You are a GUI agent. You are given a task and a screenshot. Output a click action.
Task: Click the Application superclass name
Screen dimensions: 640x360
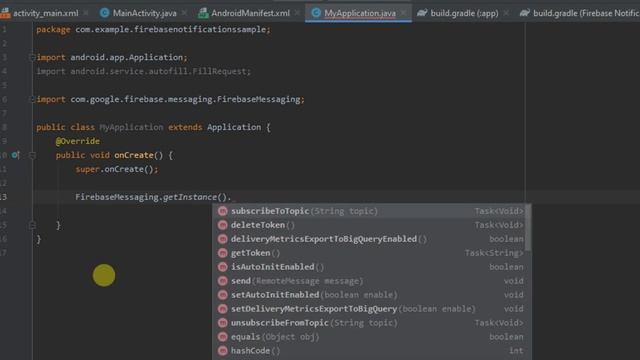234,127
